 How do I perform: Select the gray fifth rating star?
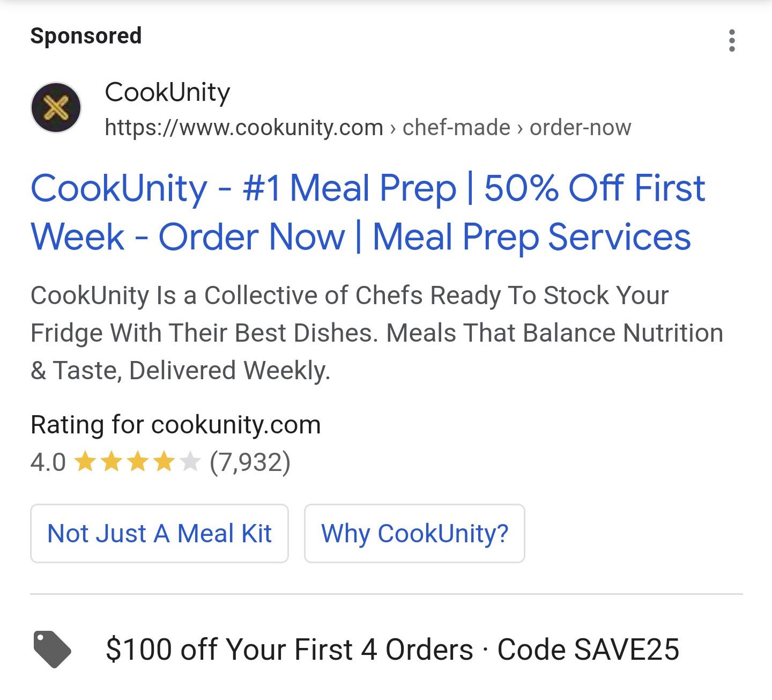[x=190, y=461]
